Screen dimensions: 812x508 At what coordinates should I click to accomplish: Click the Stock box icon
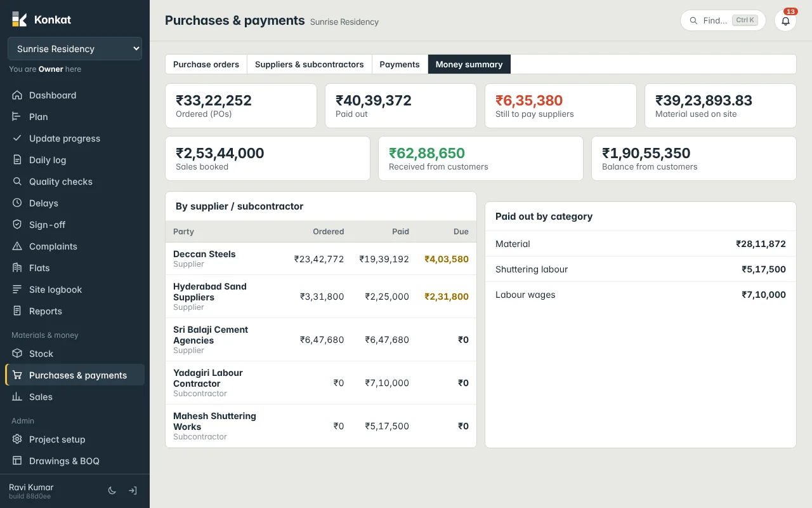point(17,354)
